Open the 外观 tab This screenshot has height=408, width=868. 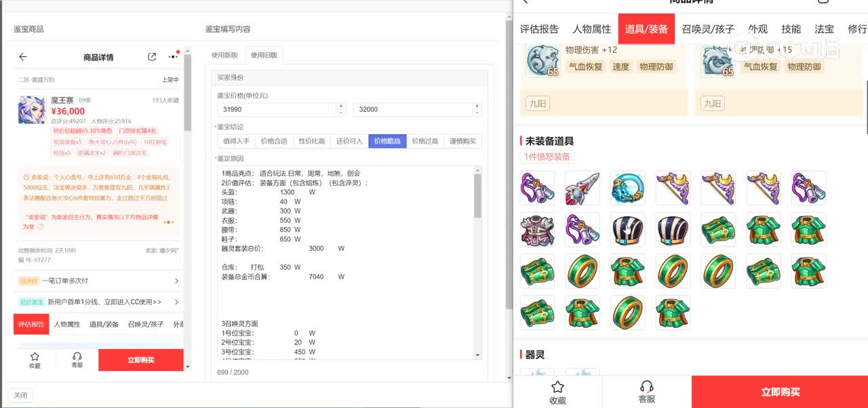point(758,28)
